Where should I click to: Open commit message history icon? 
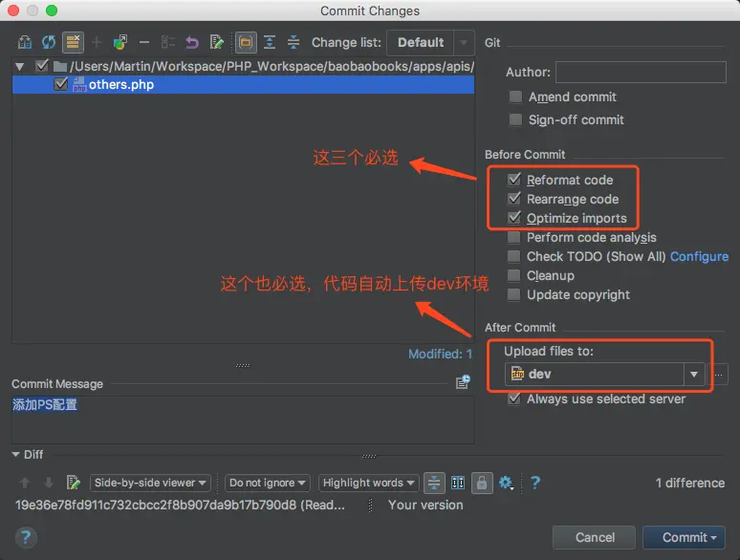pos(463,381)
